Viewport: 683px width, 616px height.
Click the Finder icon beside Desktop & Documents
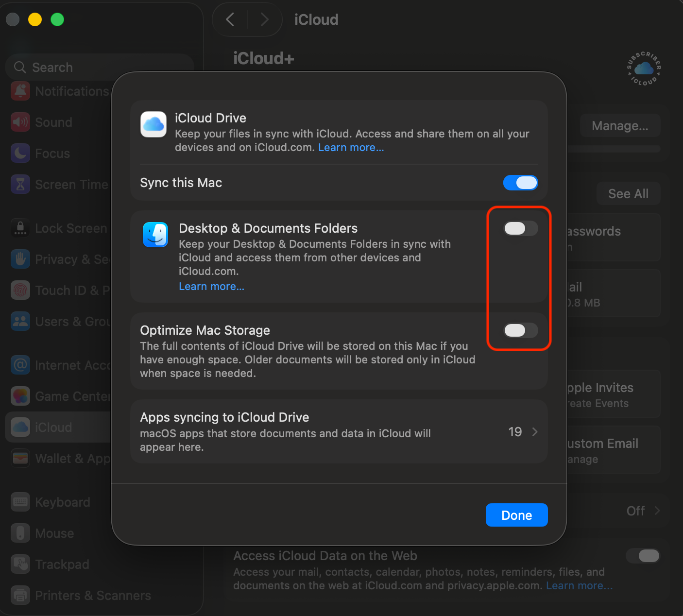point(155,235)
